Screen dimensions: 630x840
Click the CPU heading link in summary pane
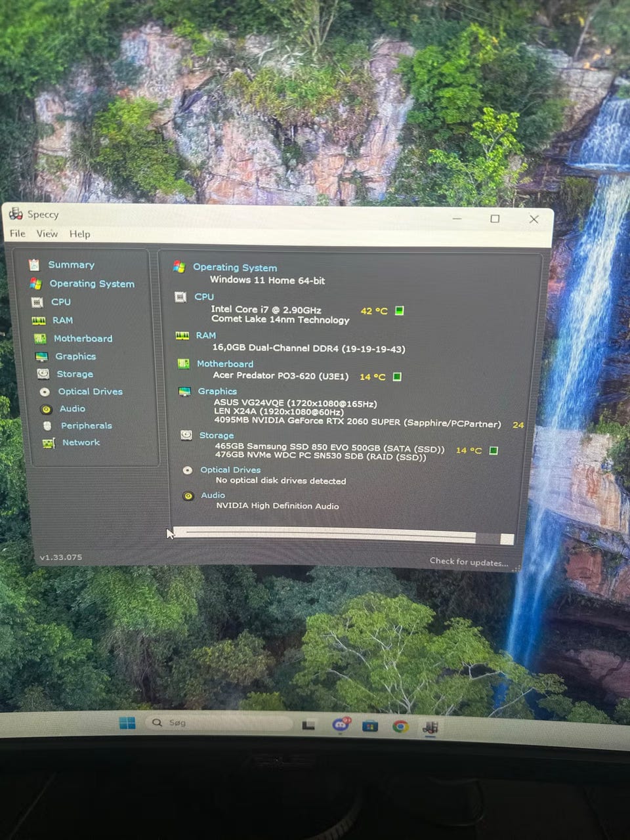pos(204,297)
